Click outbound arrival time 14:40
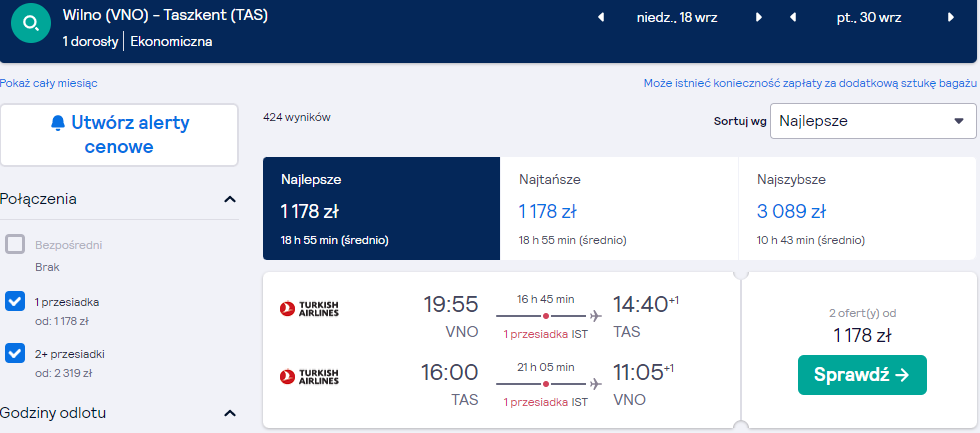The width and height of the screenshot is (980, 433). 641,305
